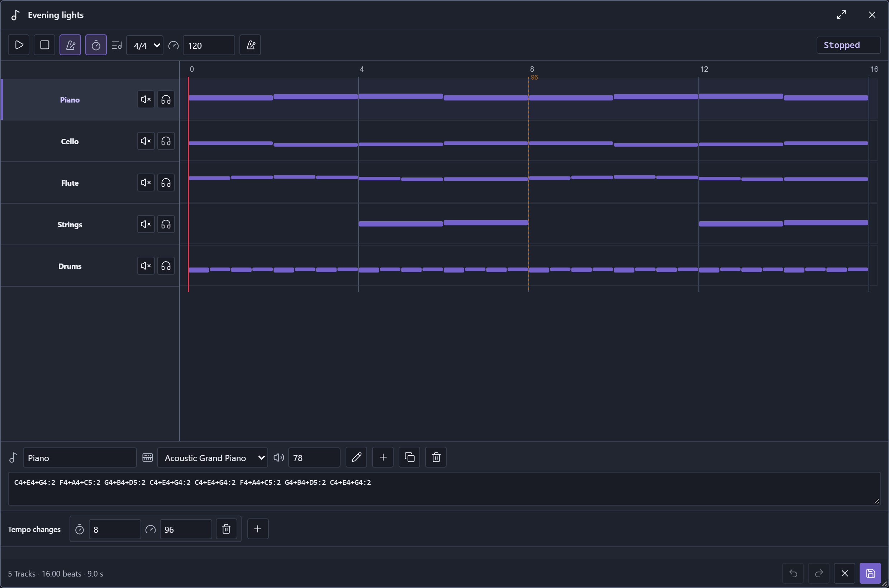889x588 pixels.
Task: Select the Drums track row
Action: (90, 266)
